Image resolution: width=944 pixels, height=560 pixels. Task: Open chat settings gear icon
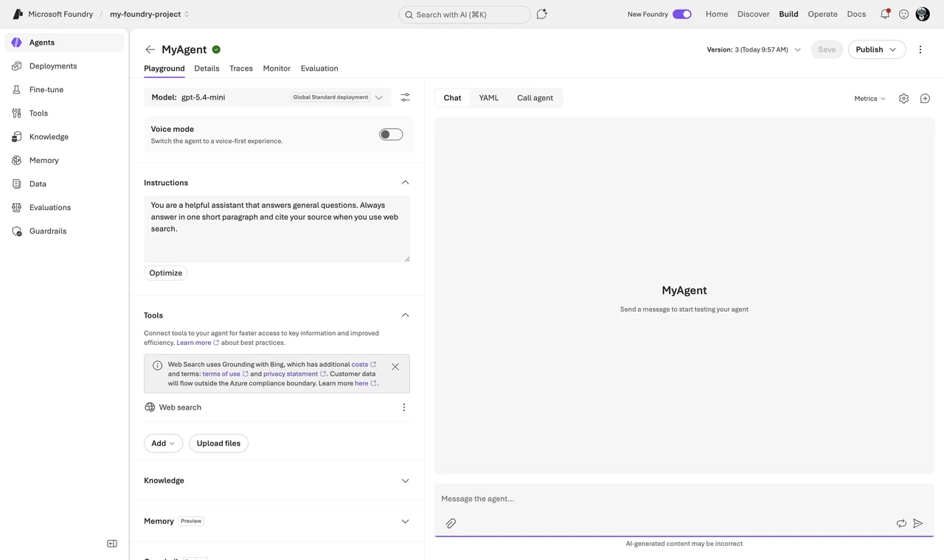click(x=903, y=99)
